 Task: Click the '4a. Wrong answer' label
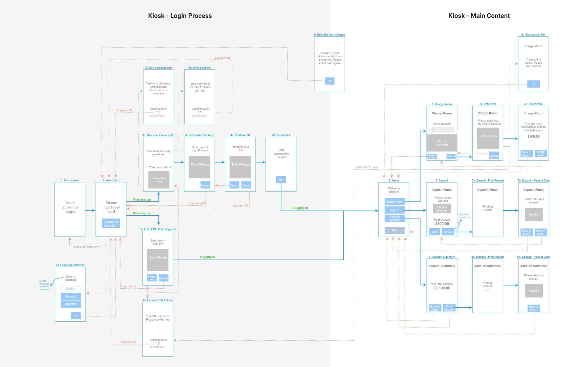point(199,68)
